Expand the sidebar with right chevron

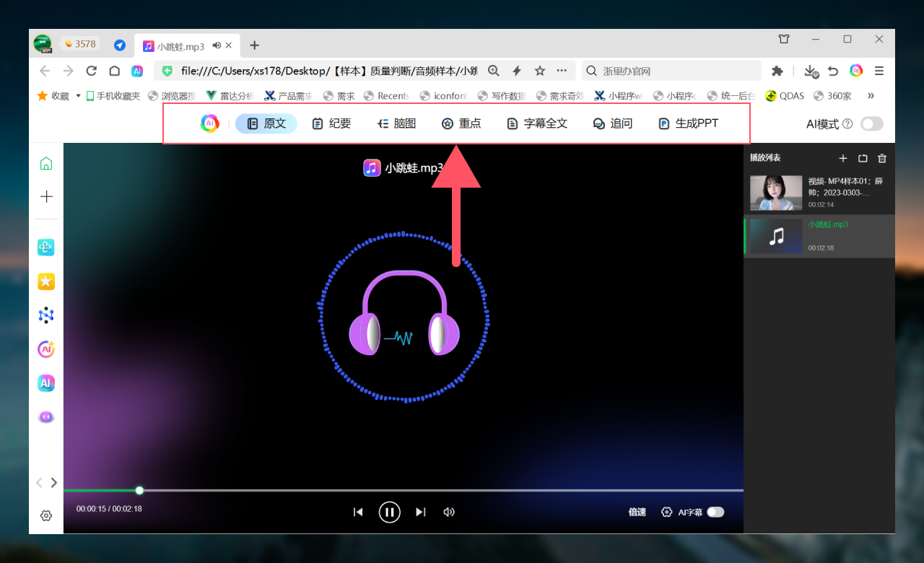[54, 483]
